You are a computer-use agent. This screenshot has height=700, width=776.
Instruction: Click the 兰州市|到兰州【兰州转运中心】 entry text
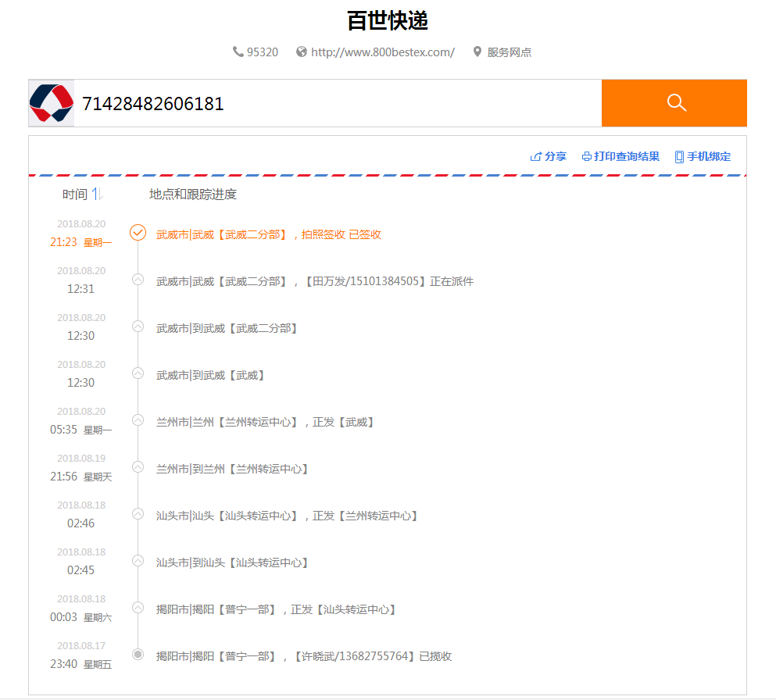pos(232,469)
